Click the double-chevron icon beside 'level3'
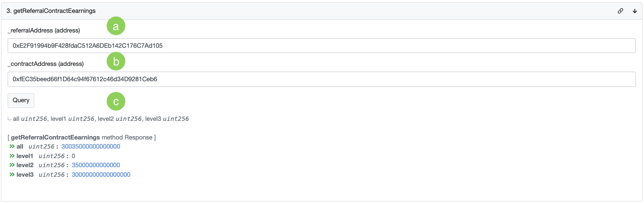The height and width of the screenshot is (203, 644). (12, 175)
